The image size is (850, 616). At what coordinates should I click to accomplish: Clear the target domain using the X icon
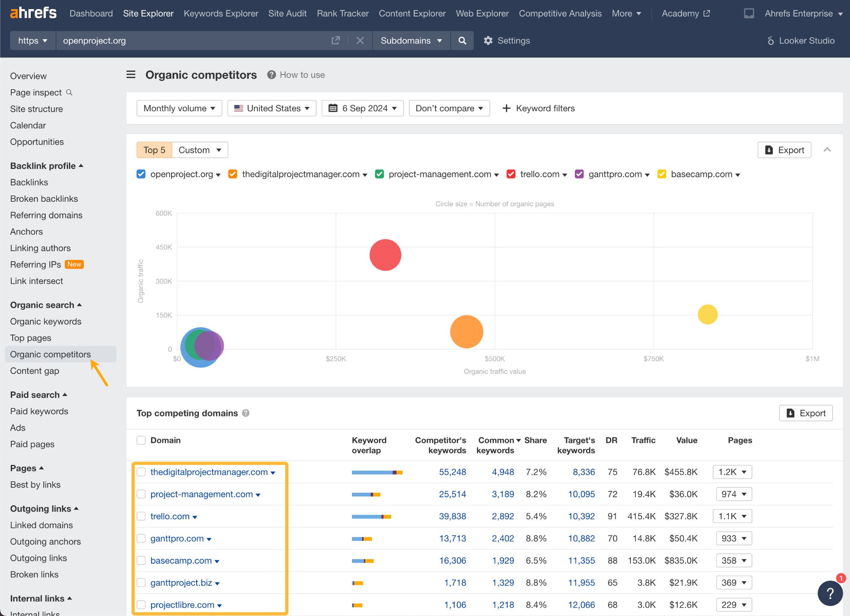[360, 40]
